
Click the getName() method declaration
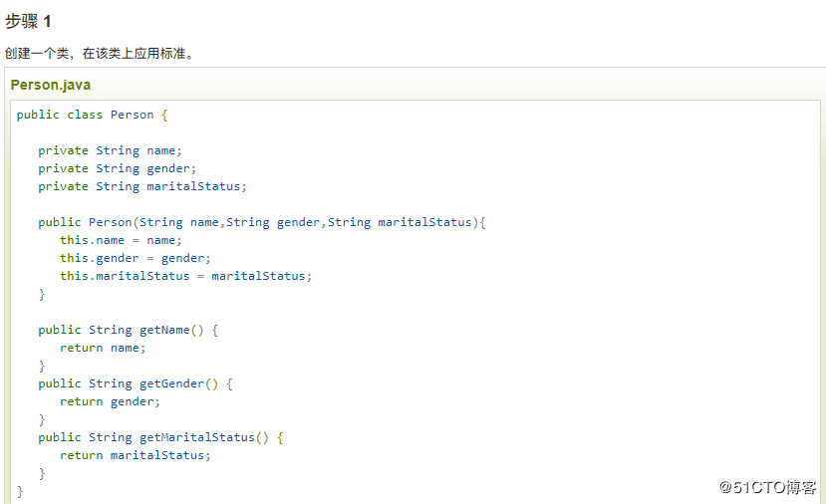click(128, 330)
